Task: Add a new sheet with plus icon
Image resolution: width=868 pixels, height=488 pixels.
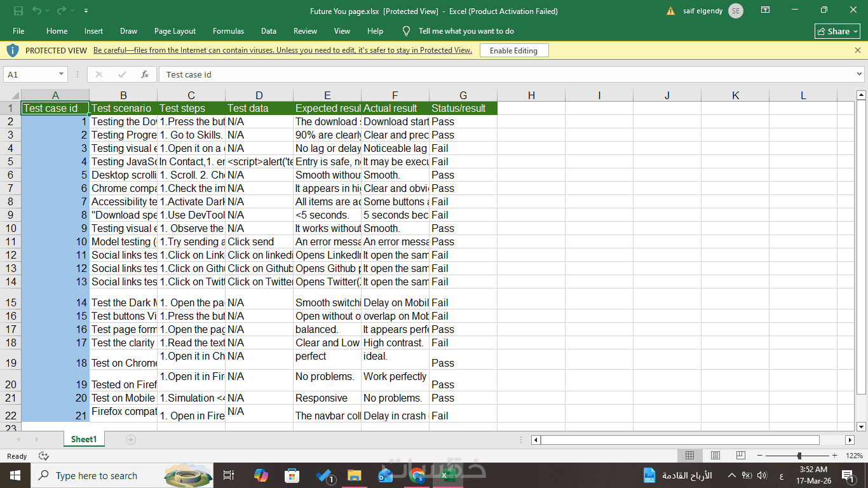Action: (x=131, y=440)
